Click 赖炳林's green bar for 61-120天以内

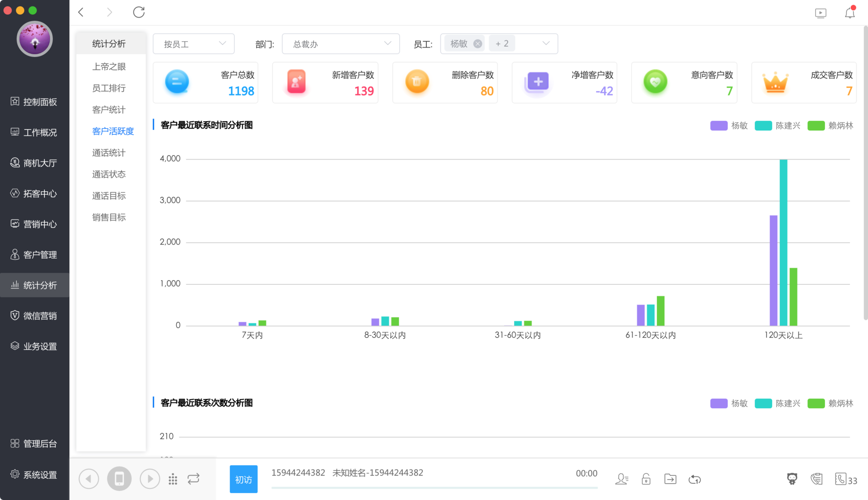660,311
